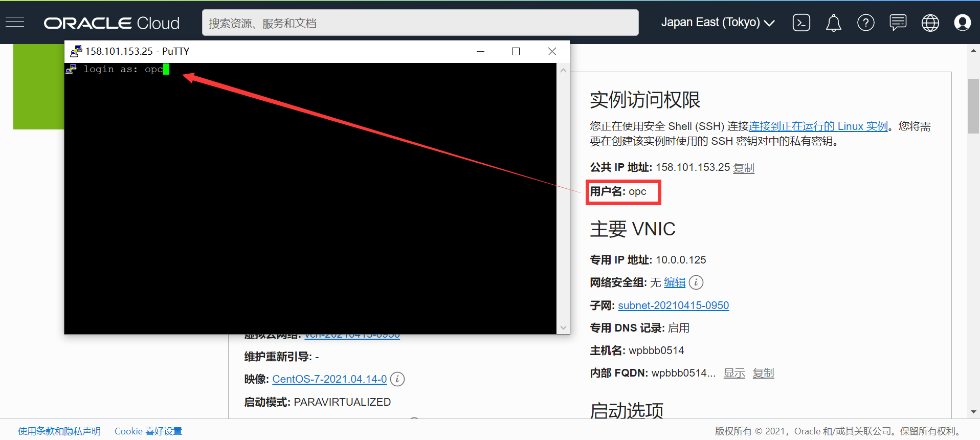The width and height of the screenshot is (980, 440).
Task: Click the page scrollbar down arrow
Action: [973, 412]
